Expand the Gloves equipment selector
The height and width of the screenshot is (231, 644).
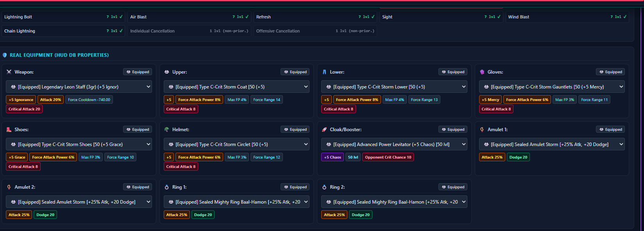click(x=552, y=87)
